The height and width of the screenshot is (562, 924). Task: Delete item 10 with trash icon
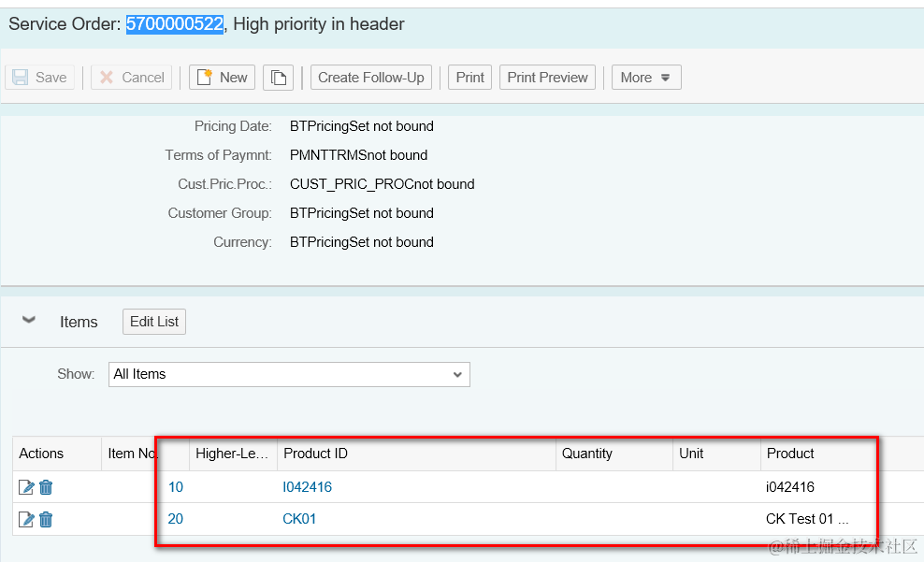(46, 487)
